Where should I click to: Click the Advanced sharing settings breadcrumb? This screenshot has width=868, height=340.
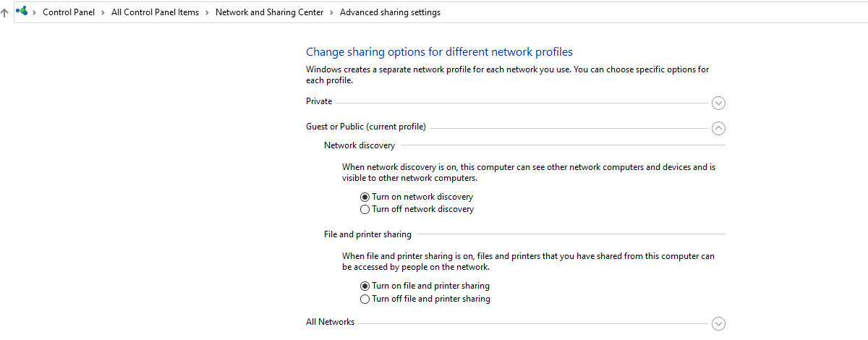point(390,12)
